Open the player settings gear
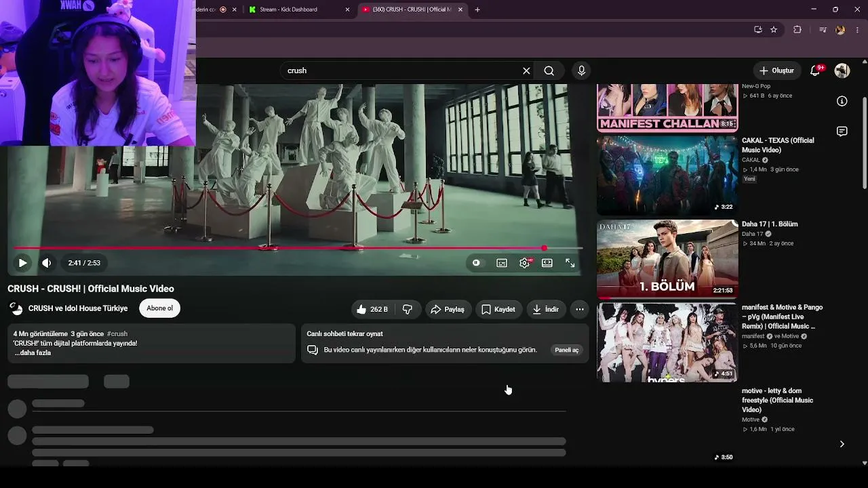The image size is (868, 488). point(525,263)
